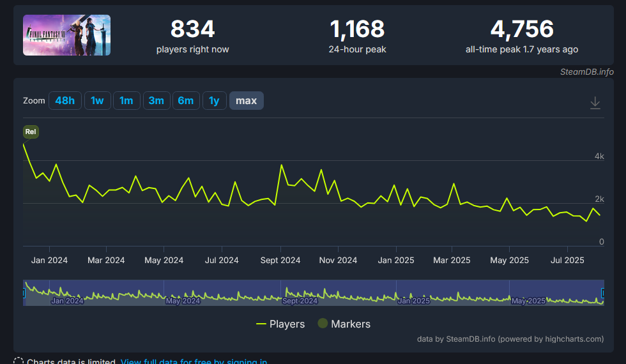Viewport: 626px width, 364px height.
Task: Click the Jan 2025 label in navigator
Action: coord(414,301)
